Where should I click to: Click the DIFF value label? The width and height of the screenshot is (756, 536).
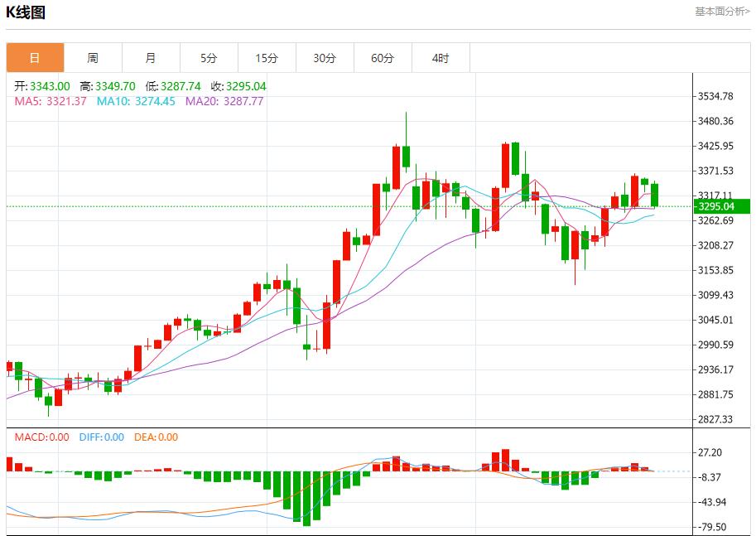[101, 437]
